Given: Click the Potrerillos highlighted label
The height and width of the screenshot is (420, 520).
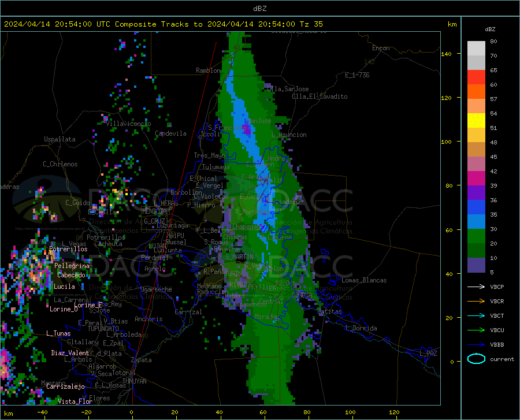Looking at the screenshot, I should click(x=68, y=249).
